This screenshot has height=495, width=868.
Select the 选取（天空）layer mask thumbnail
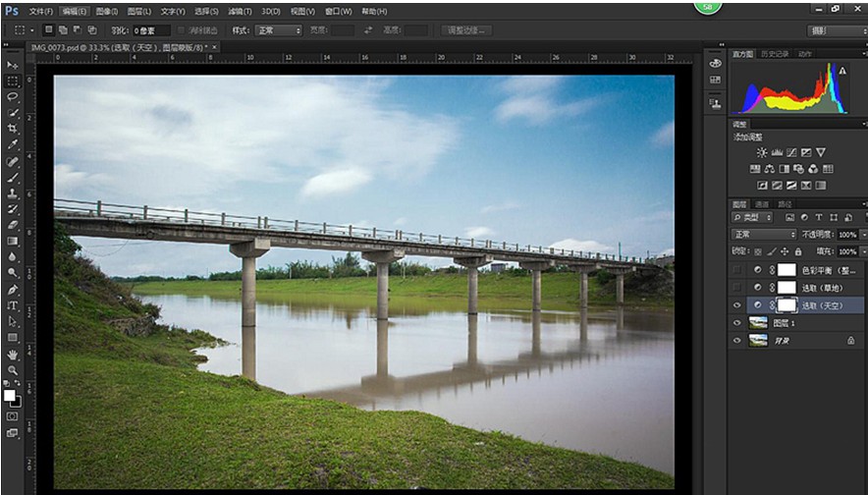click(787, 305)
